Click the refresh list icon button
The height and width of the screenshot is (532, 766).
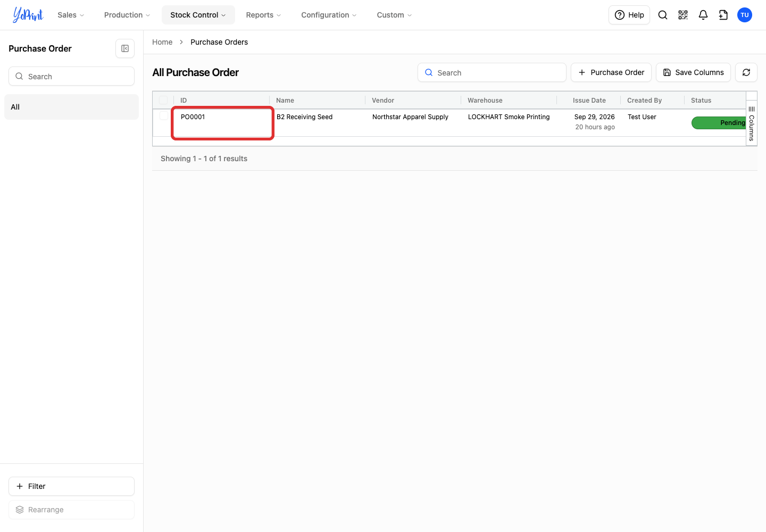click(746, 72)
